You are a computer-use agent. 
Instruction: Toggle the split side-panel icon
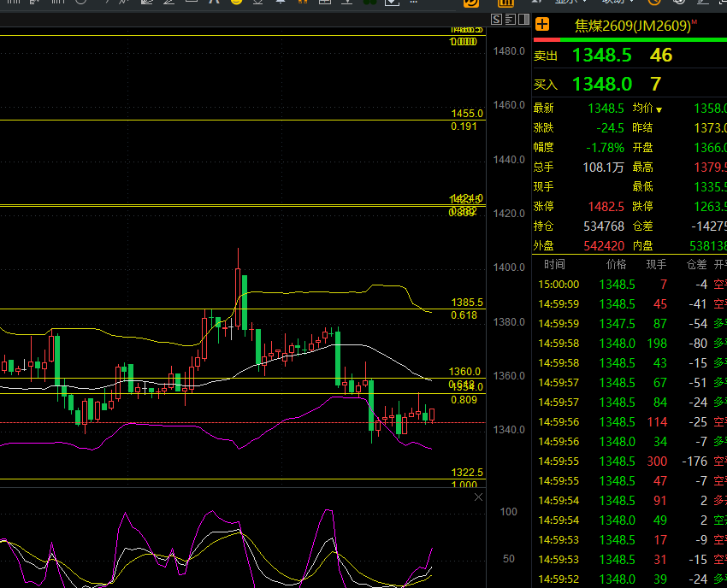[524, 19]
